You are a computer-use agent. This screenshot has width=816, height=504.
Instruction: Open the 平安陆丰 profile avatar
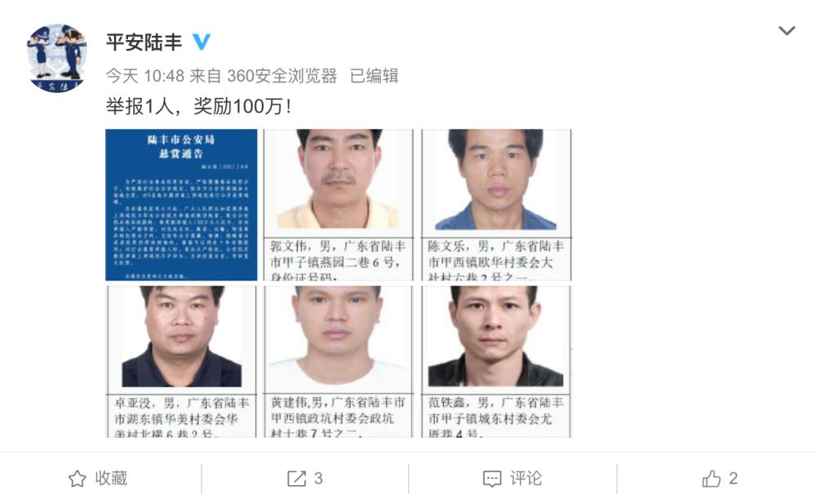(x=57, y=58)
